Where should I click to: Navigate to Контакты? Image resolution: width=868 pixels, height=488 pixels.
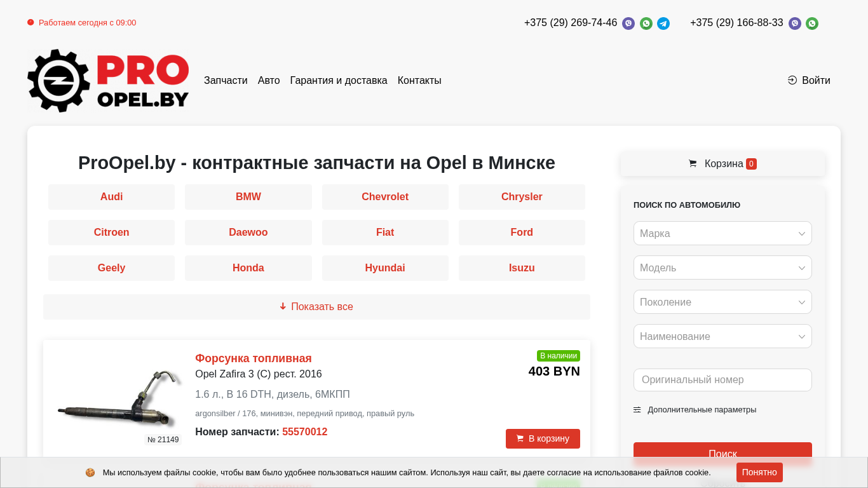pos(419,81)
